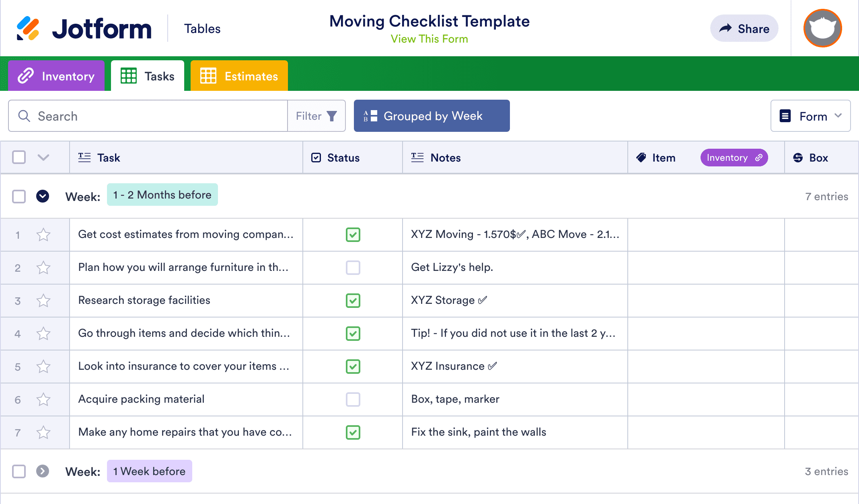Viewport: 859px width, 504px height.
Task: Click the Share button
Action: (x=744, y=28)
